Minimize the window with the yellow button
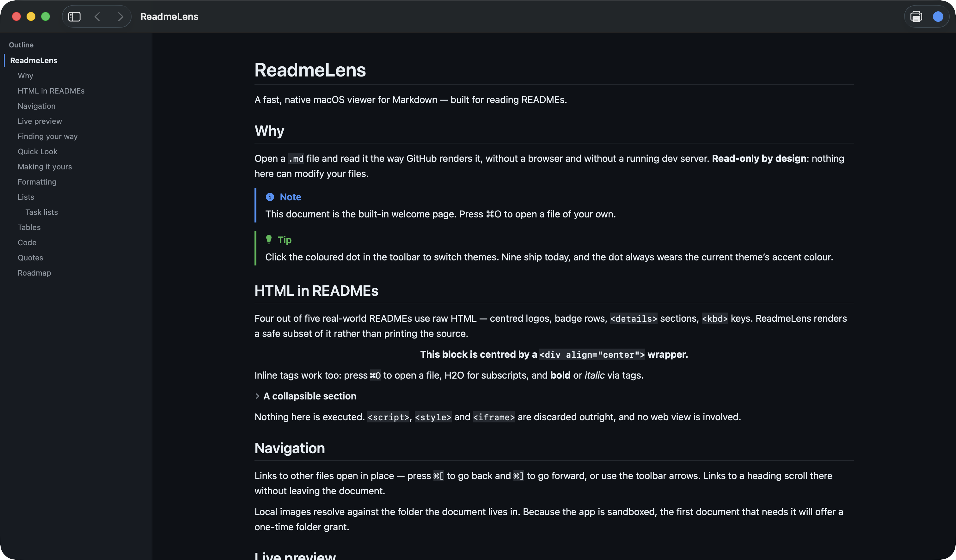Image resolution: width=956 pixels, height=560 pixels. click(31, 17)
